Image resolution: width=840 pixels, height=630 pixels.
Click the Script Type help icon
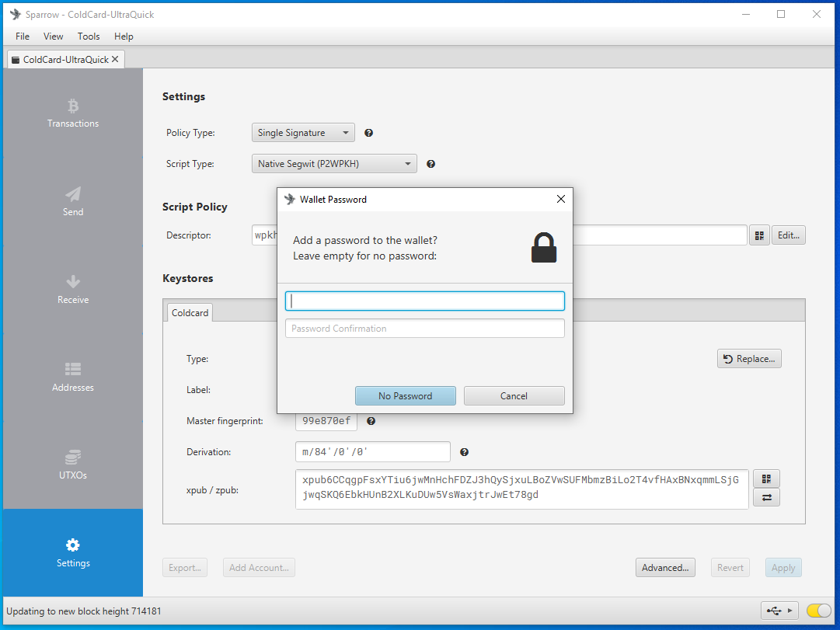click(x=430, y=164)
